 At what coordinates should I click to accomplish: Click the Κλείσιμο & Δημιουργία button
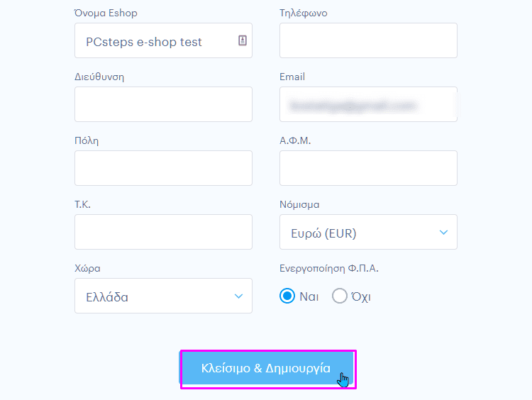pos(266,368)
